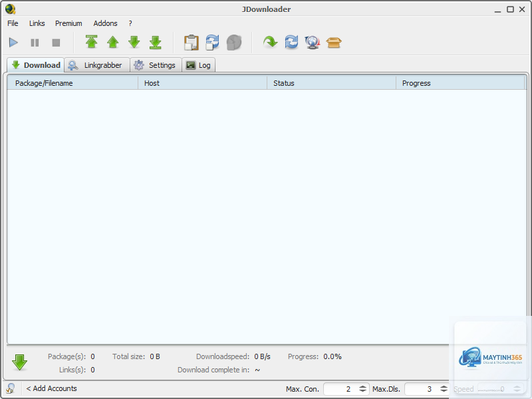Screen dimensions: 532x399
Task: Sort by the Host column header
Action: (x=203, y=83)
